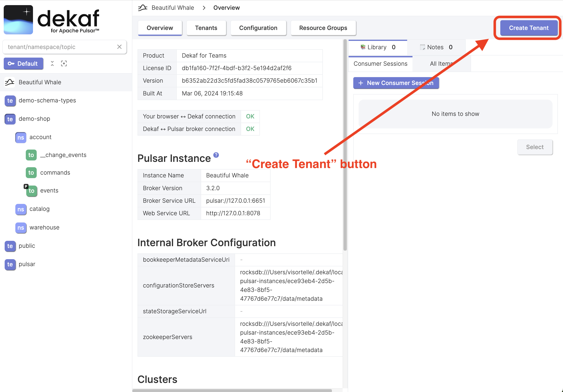The height and width of the screenshot is (392, 563).
Task: Click Beautiful Whale in the breadcrumb
Action: (173, 8)
